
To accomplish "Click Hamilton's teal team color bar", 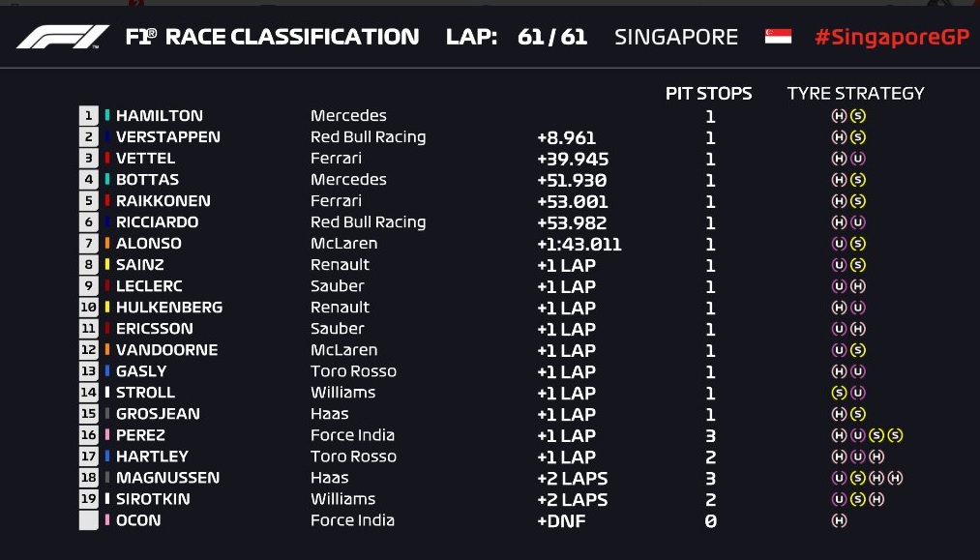I will 107,115.
